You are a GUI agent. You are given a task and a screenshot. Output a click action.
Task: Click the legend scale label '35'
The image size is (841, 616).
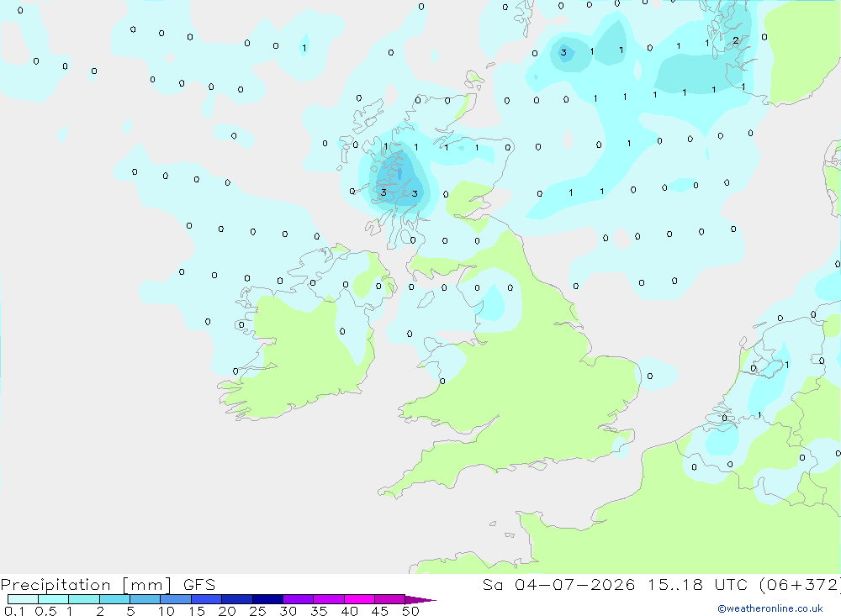pos(319,611)
